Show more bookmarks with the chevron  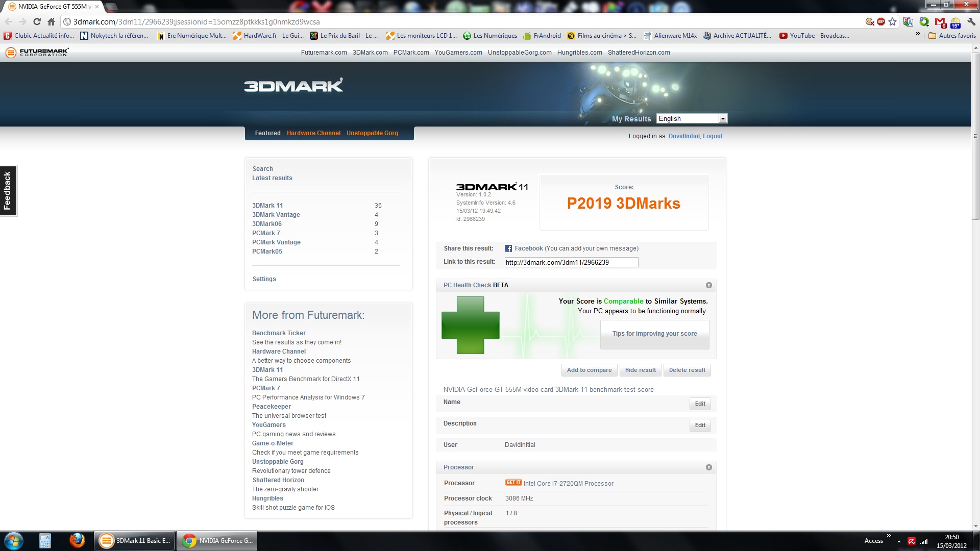pyautogui.click(x=918, y=34)
